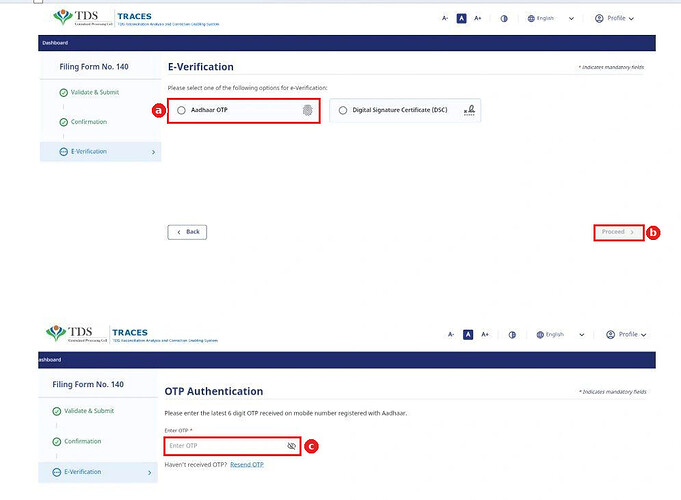Open Profile menu in lower header
681x500 pixels.
[626, 334]
